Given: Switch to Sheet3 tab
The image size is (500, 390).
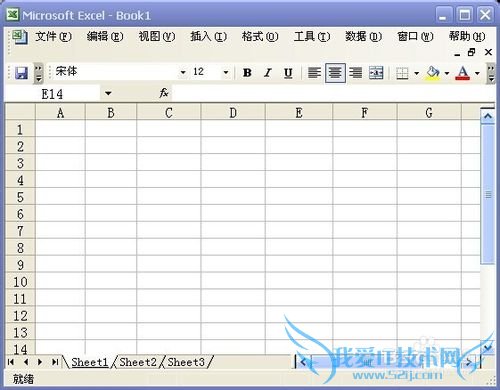Looking at the screenshot, I should (186, 362).
